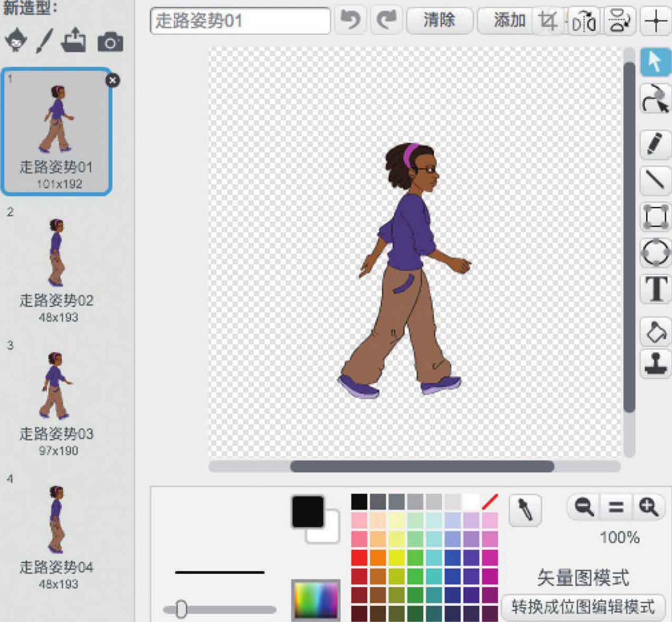672x622 pixels.
Task: Flip costume left-right
Action: 584,22
